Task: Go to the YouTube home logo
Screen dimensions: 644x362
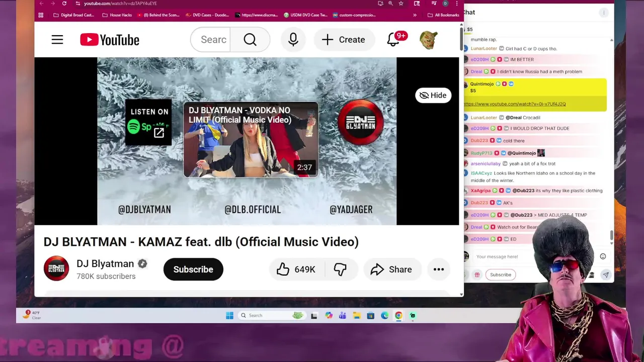Action: [x=110, y=40]
